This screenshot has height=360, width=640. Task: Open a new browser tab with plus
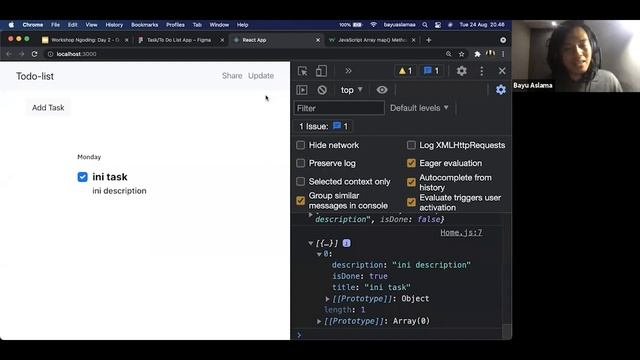click(429, 40)
